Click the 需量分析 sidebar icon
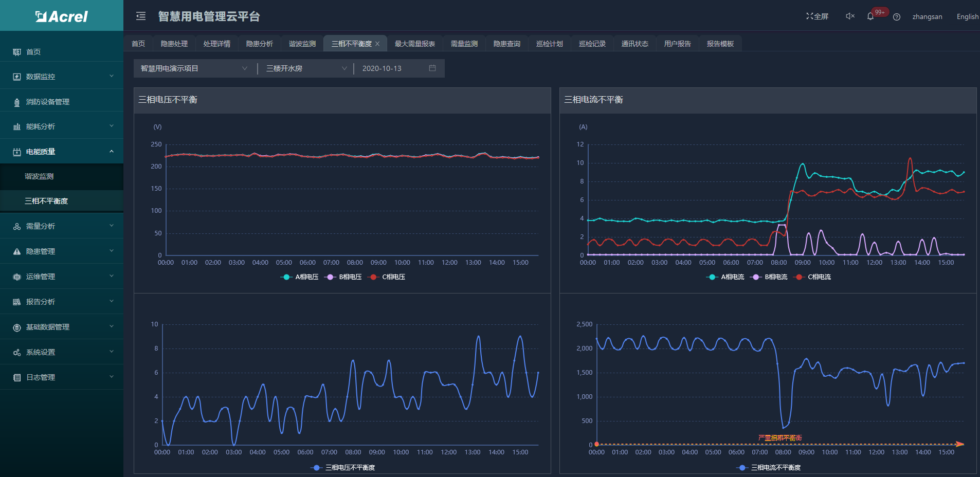 17,226
